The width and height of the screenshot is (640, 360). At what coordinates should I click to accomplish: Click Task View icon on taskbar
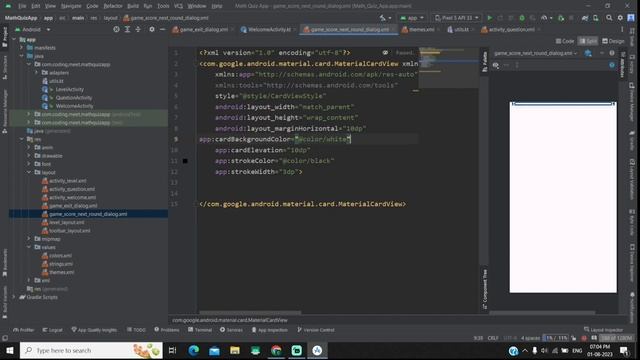coord(172,350)
